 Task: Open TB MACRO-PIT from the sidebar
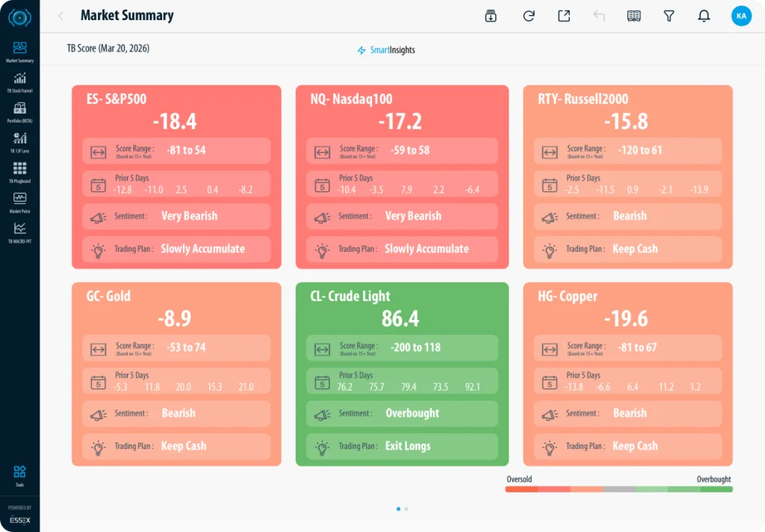tap(19, 230)
